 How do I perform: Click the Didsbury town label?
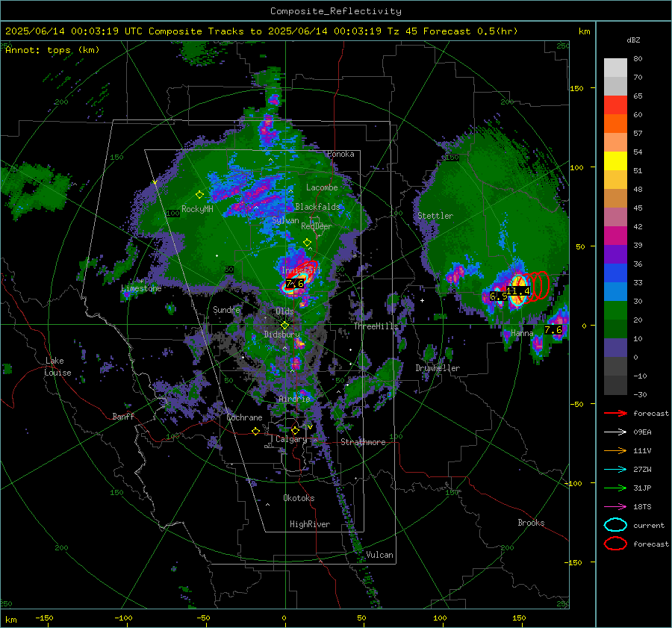281,335
